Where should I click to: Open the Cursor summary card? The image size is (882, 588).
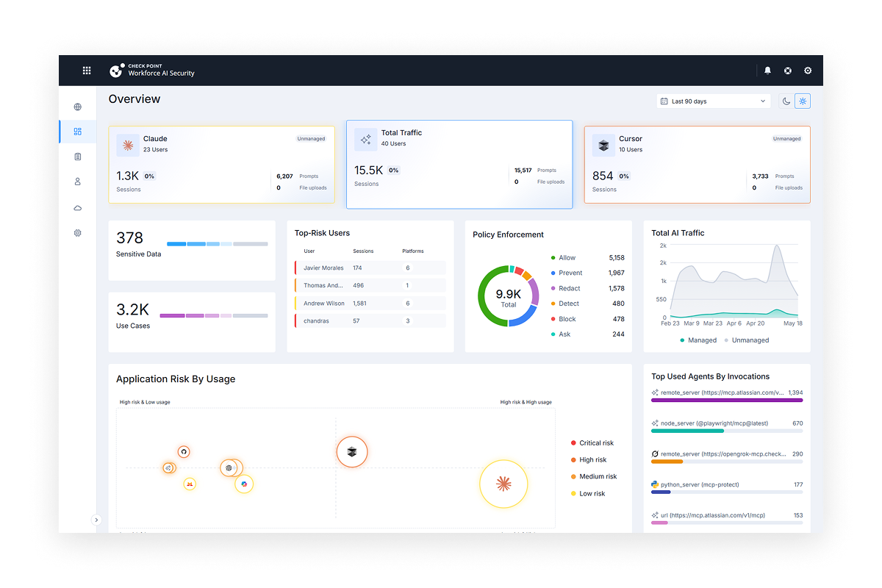pyautogui.click(x=698, y=165)
